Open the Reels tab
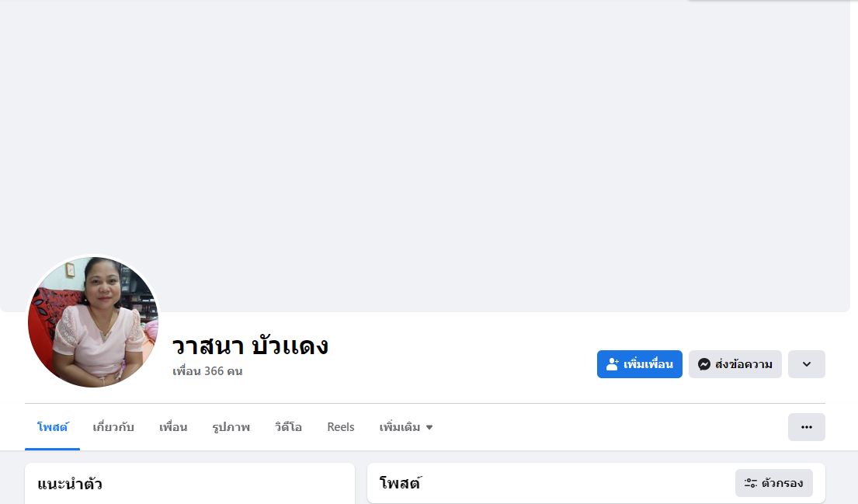 click(341, 427)
